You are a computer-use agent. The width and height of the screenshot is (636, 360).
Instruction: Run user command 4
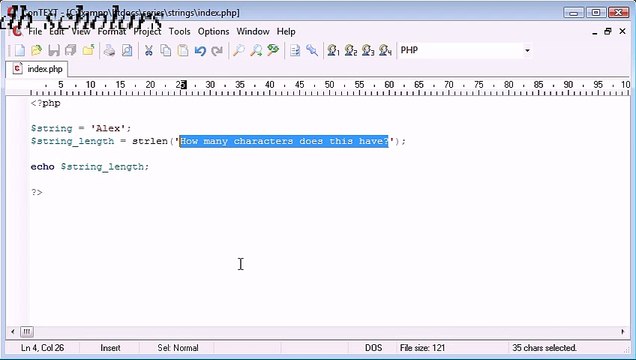[x=385, y=50]
